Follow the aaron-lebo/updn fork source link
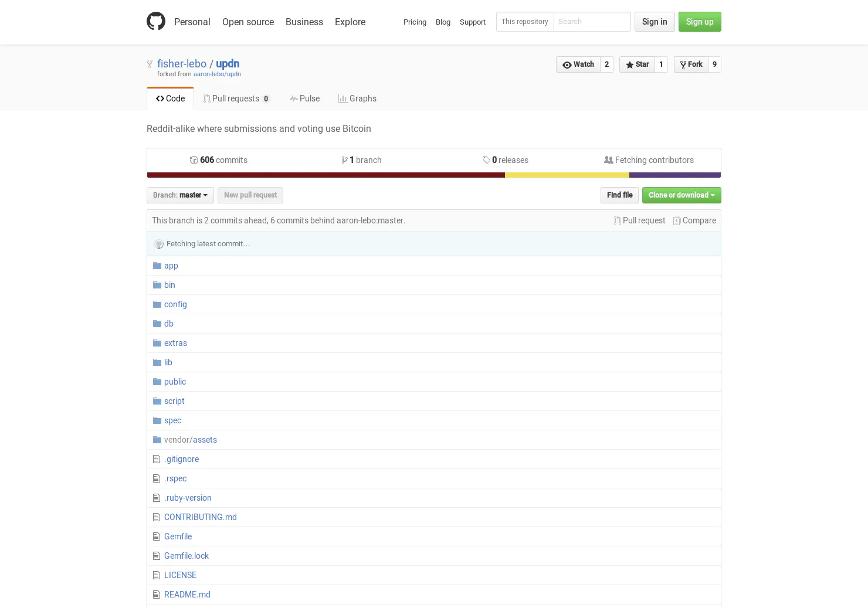 point(217,74)
